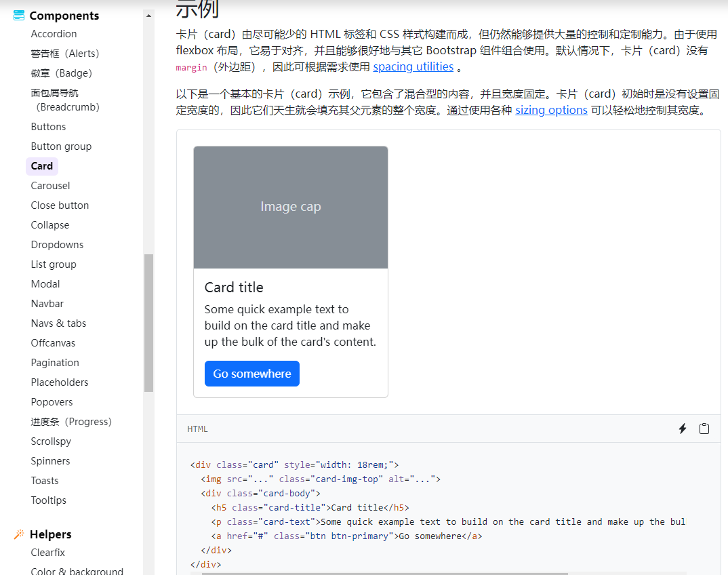Screen dimensions: 728x575
Task: Visit the Popovers page
Action: point(52,402)
